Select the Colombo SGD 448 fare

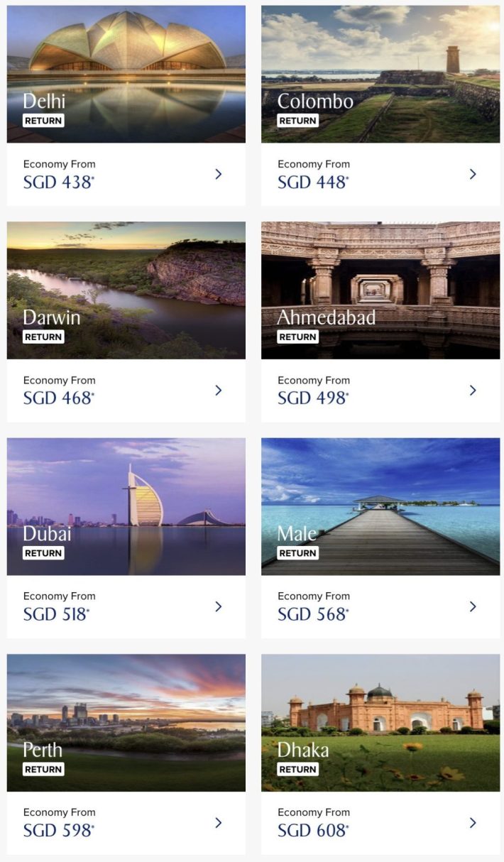point(313,182)
